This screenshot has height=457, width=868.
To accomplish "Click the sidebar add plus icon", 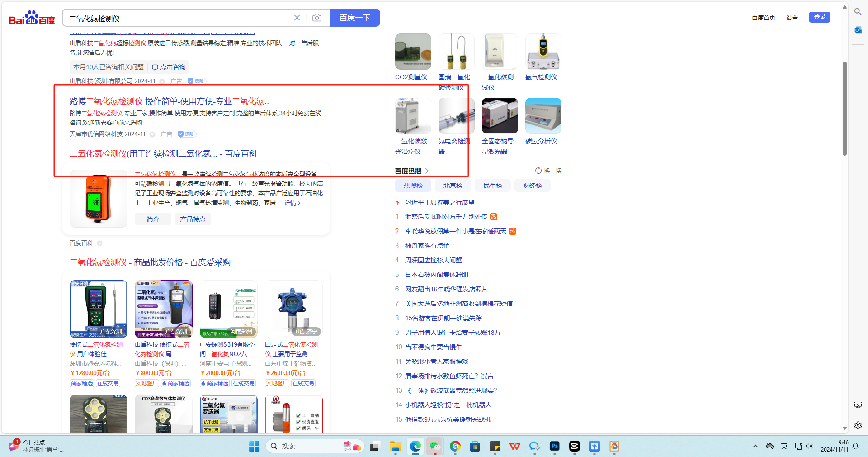I will pyautogui.click(x=858, y=59).
